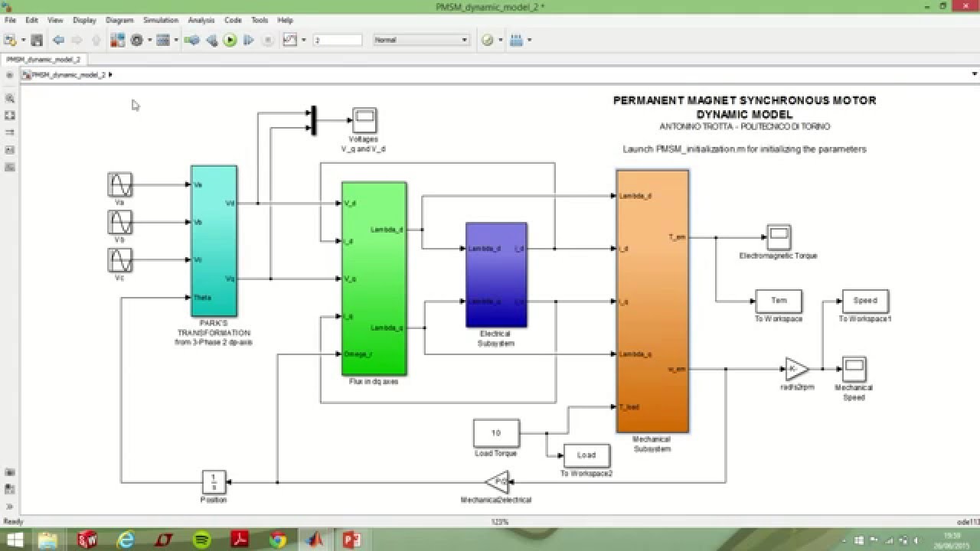The height and width of the screenshot is (551, 980).
Task: Open the Windows Start button
Action: pos(15,540)
